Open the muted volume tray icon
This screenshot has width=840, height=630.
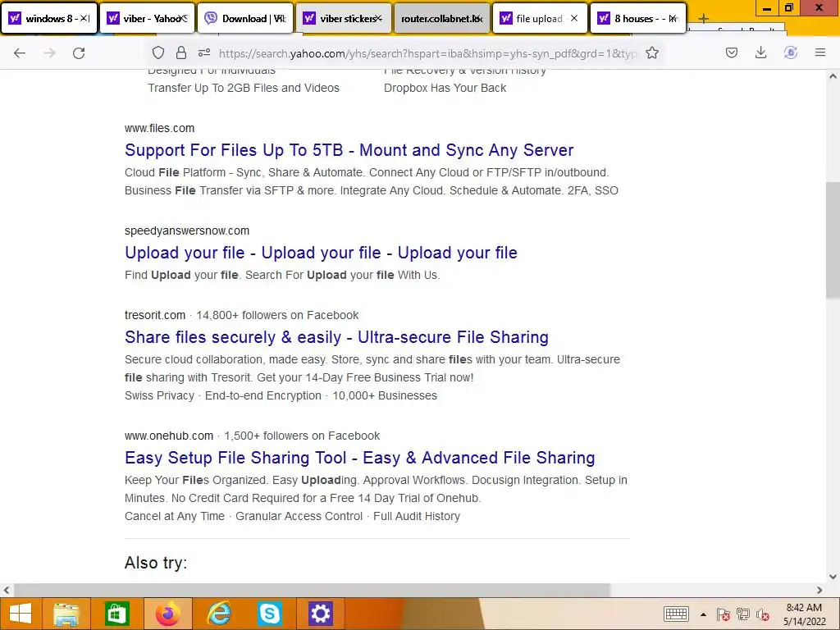point(763,614)
